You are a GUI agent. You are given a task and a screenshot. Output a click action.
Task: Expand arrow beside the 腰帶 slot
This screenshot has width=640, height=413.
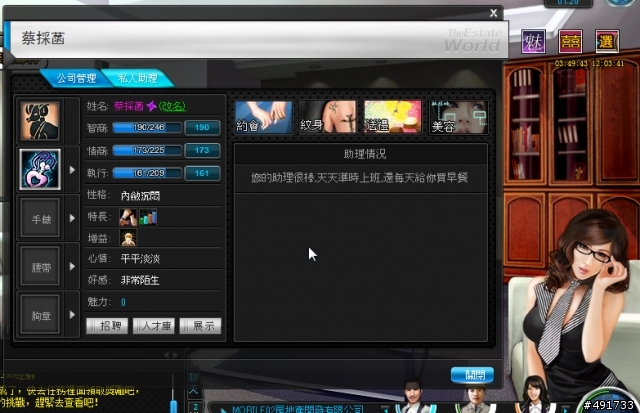[72, 266]
